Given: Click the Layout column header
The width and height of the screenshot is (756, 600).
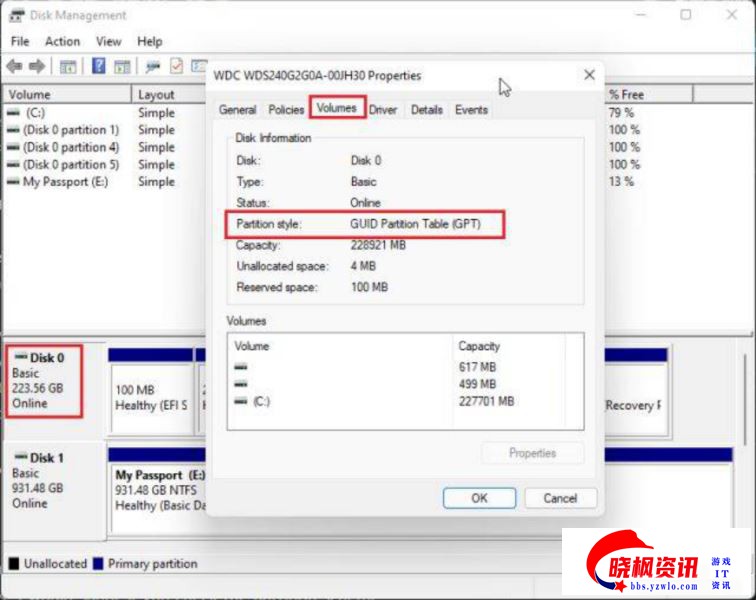Looking at the screenshot, I should coord(156,95).
